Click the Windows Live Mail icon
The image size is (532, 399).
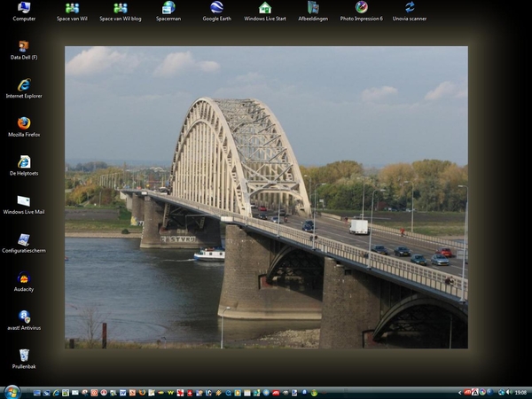pos(24,201)
